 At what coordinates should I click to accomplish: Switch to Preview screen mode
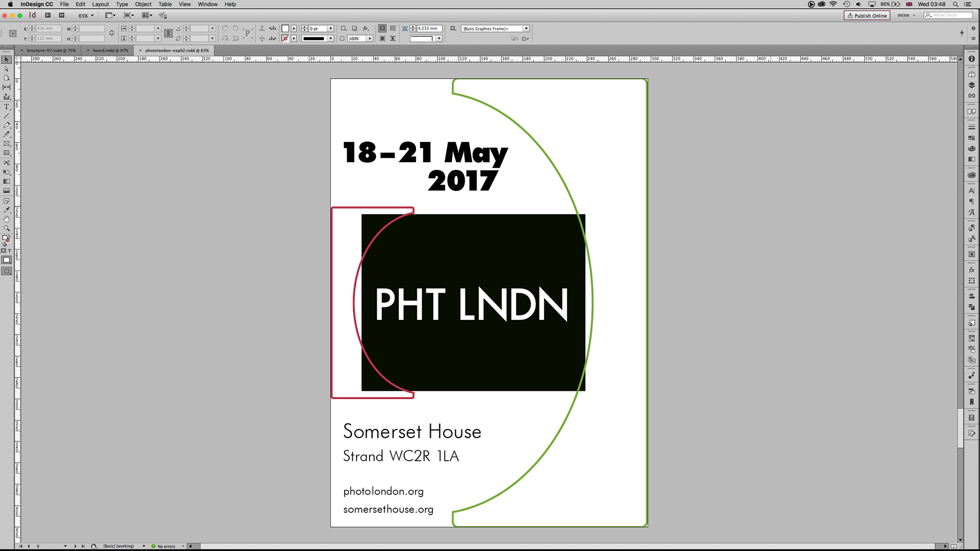click(7, 271)
